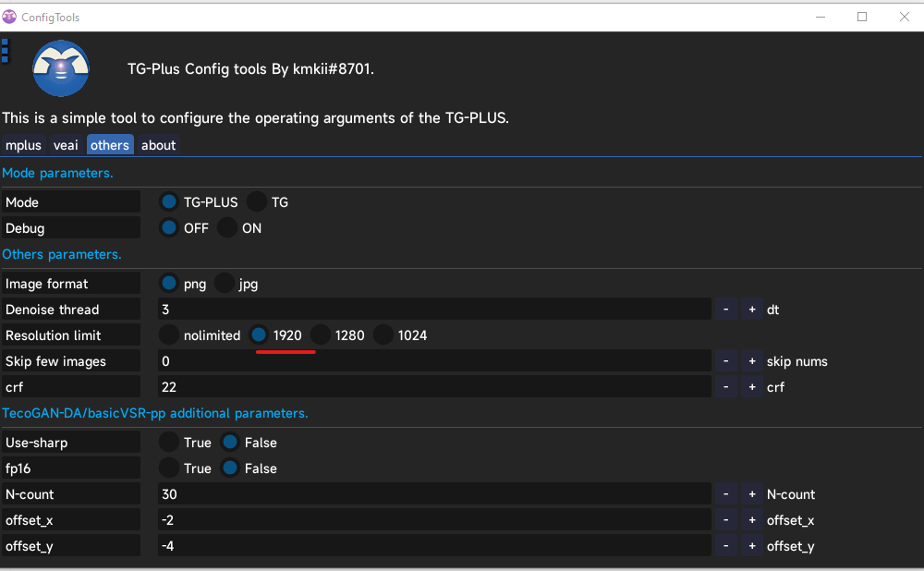Decrease the crf value with its minus button
Viewport: 924px width, 571px height.
[725, 386]
